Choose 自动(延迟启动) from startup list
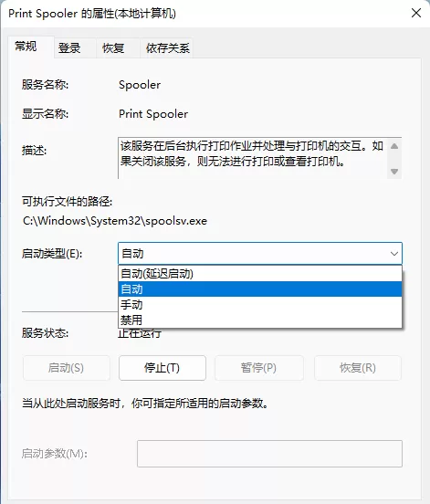 point(260,274)
